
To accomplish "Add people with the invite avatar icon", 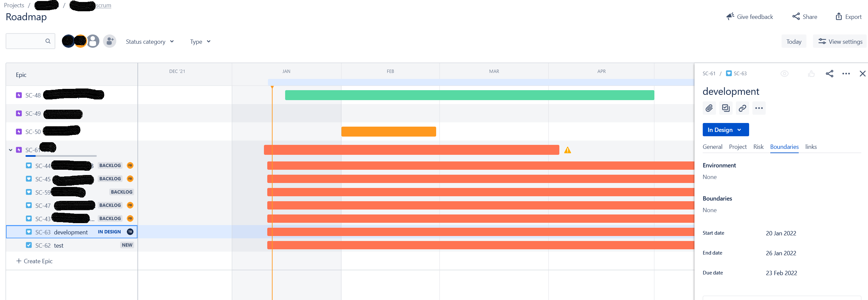I will tap(110, 41).
